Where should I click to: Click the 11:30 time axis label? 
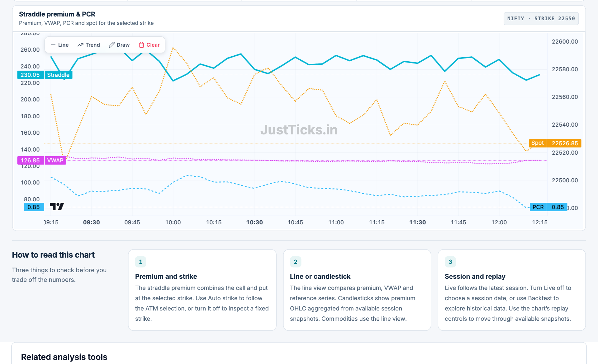(417, 222)
